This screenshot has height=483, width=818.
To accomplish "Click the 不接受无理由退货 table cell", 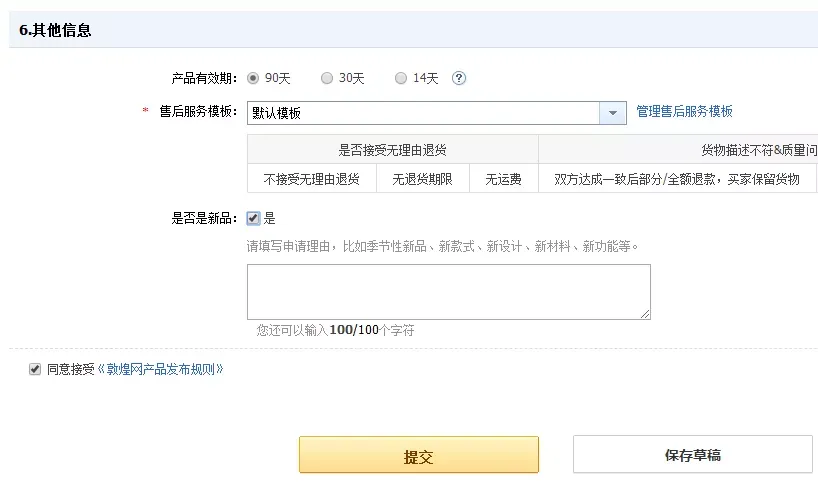I will 311,179.
